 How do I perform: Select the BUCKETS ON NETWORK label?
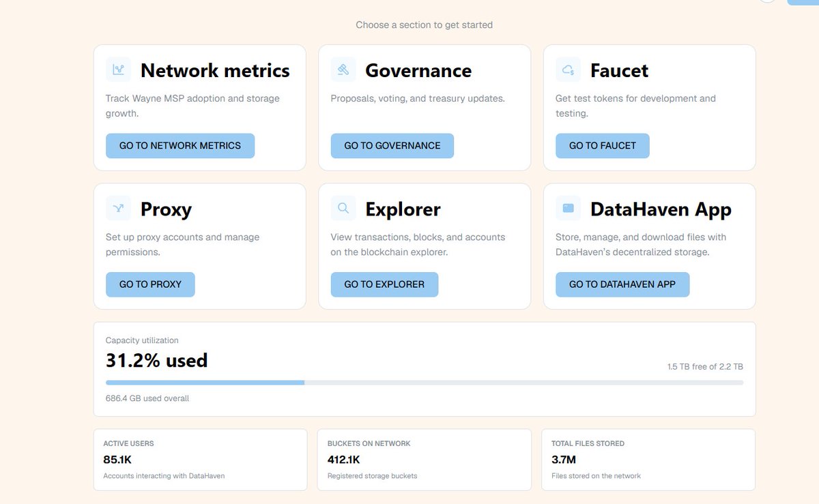[369, 443]
